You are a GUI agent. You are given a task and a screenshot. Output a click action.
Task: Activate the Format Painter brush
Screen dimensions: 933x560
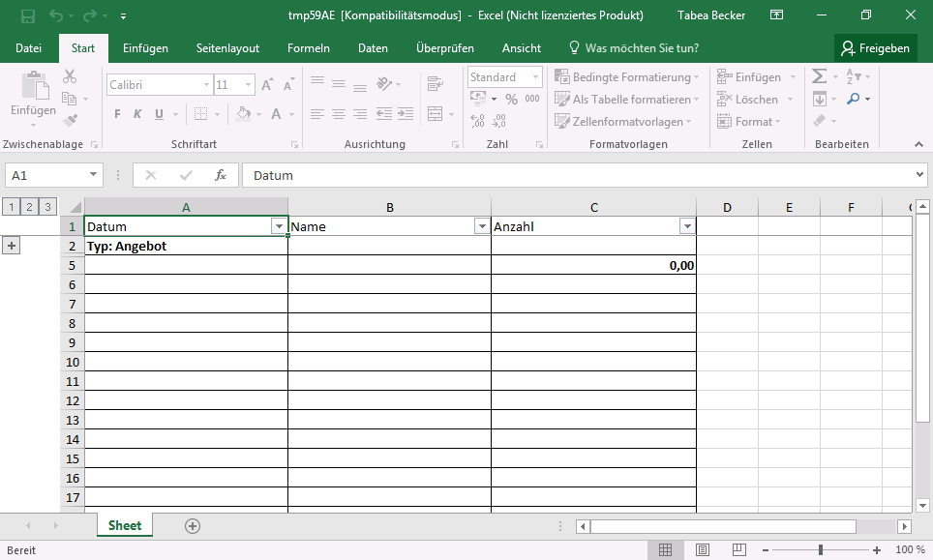(x=70, y=121)
